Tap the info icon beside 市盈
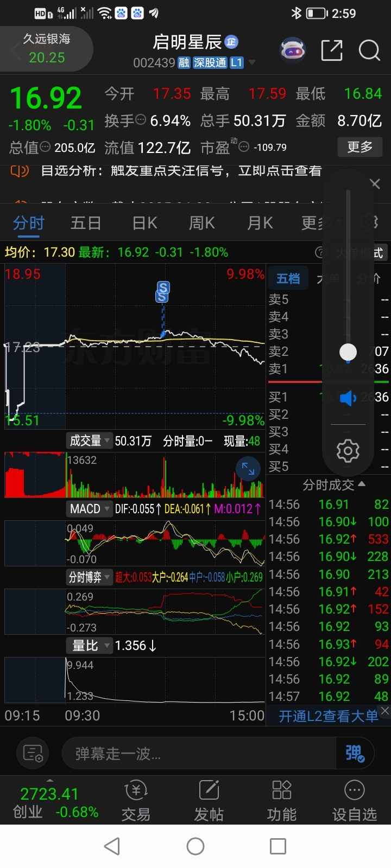Screen dimensions: 391x868 click(x=244, y=146)
